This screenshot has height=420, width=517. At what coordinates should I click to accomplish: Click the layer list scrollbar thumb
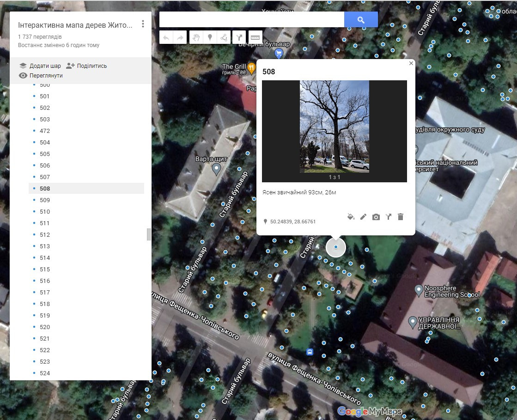click(149, 234)
